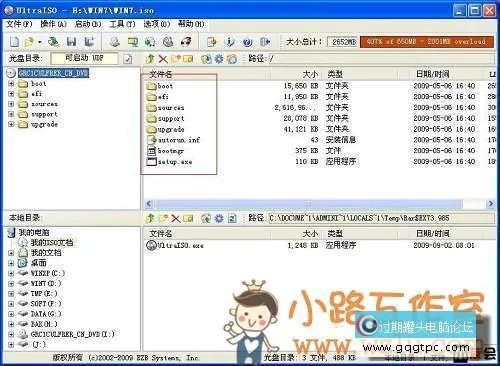The image size is (500, 366).
Task: Open the 工具(T) menu
Action: [x=122, y=24]
